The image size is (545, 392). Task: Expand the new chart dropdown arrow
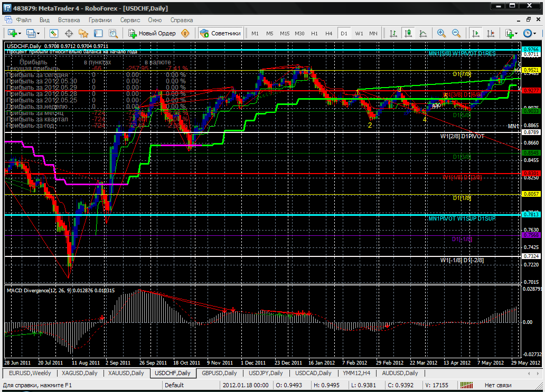[x=20, y=33]
